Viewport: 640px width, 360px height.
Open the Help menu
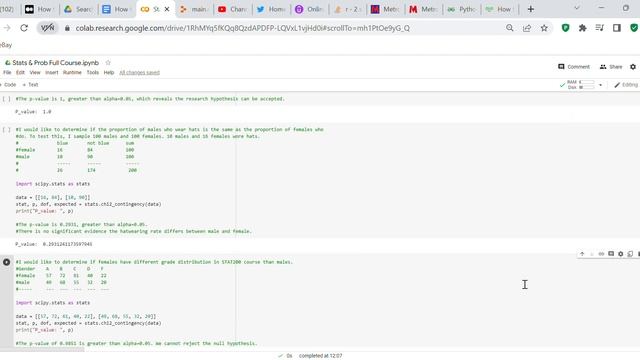[x=109, y=72]
